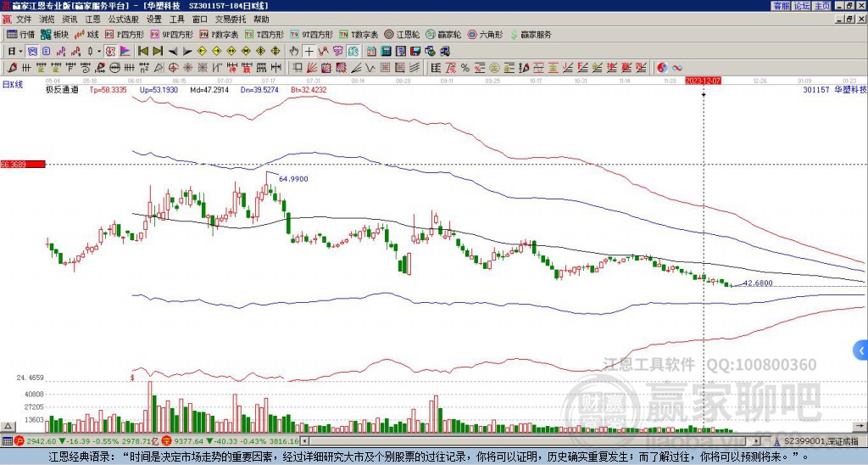
Task: Launch the 赢家轮 wheel tool
Action: (443, 34)
